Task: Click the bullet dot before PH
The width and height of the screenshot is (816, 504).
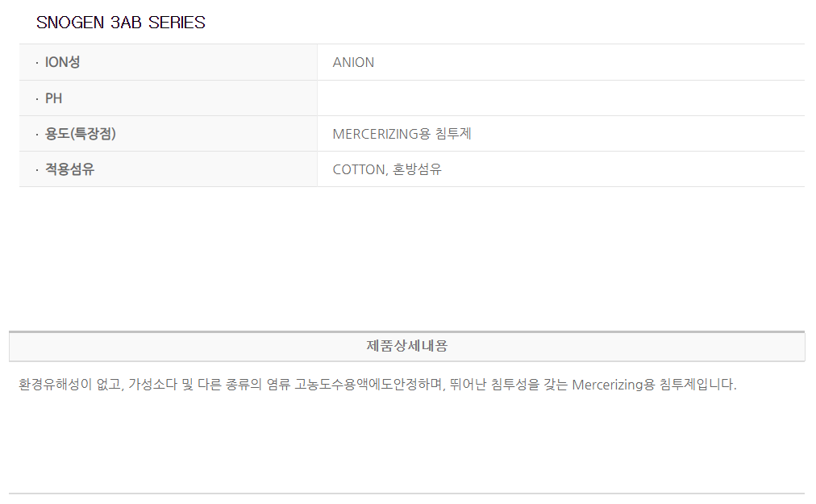Action: click(x=36, y=98)
